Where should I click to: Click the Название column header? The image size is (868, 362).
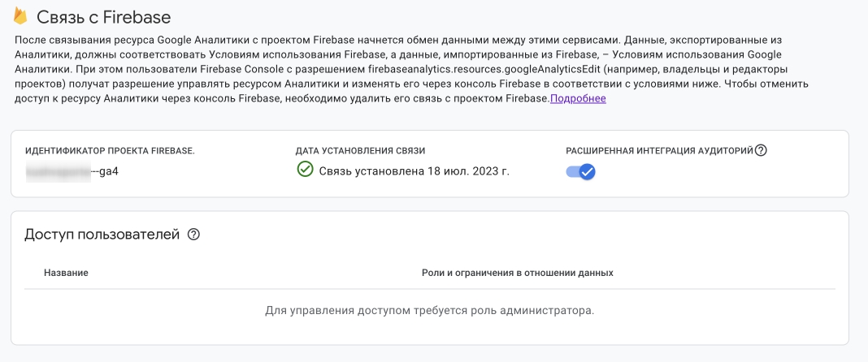[x=66, y=273]
